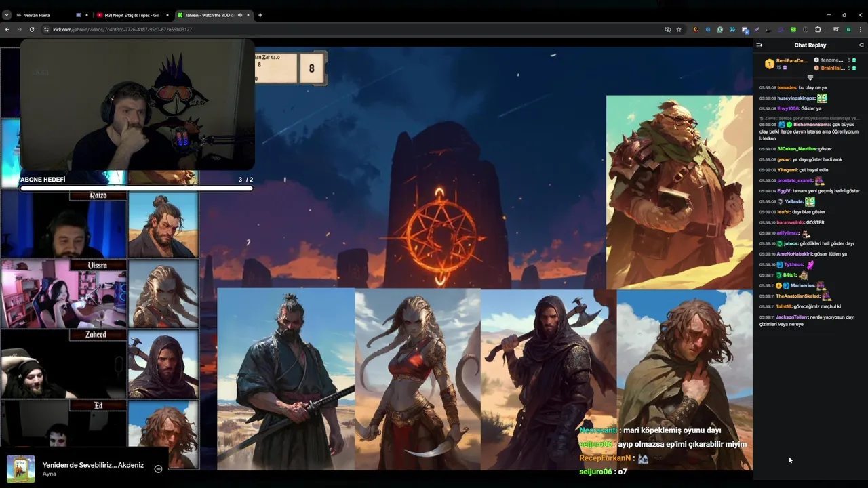
Task: View site information icon in address bar
Action: click(46, 29)
